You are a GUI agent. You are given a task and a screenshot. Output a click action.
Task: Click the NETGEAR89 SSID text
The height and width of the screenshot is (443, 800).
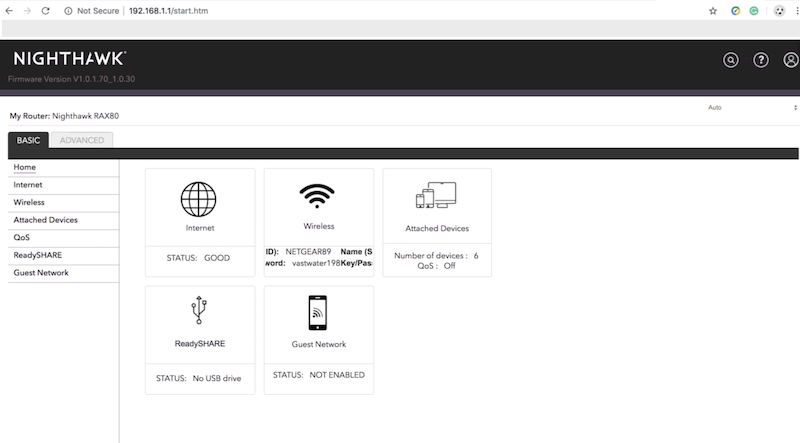[x=308, y=252]
